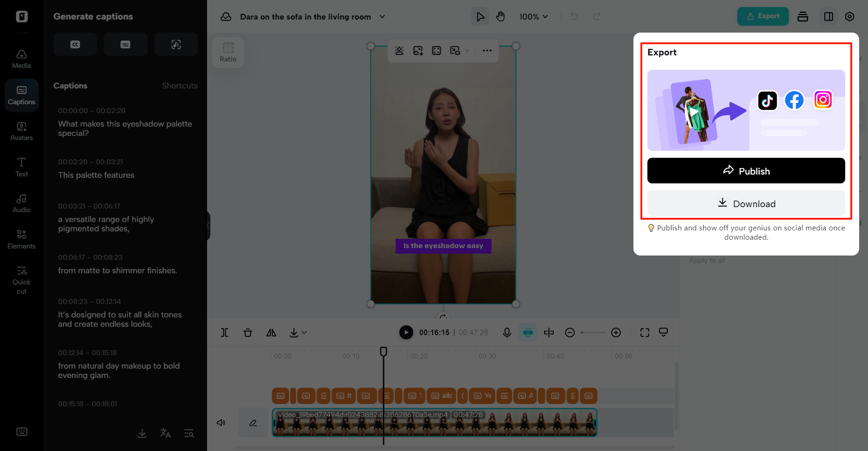Expand the 100% zoom level dropdown
Image resolution: width=868 pixels, height=451 pixels.
pyautogui.click(x=533, y=16)
